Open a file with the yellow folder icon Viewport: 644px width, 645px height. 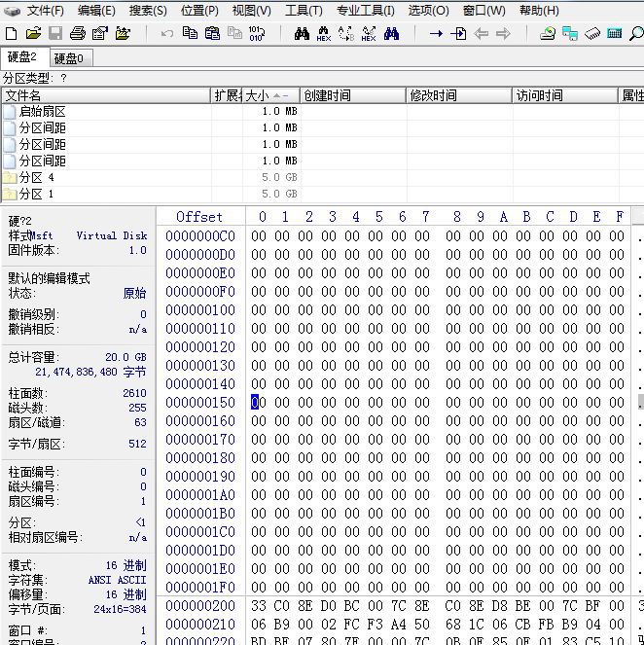33,33
